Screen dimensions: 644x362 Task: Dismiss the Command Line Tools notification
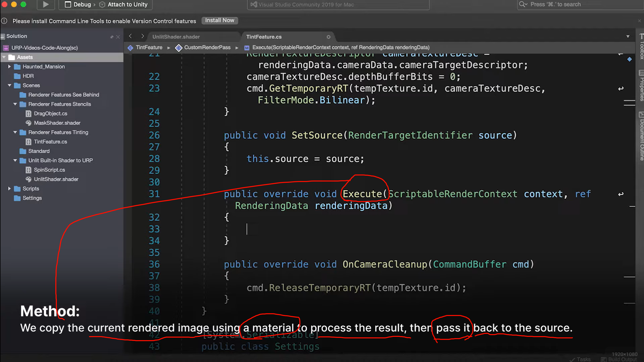coord(639,21)
